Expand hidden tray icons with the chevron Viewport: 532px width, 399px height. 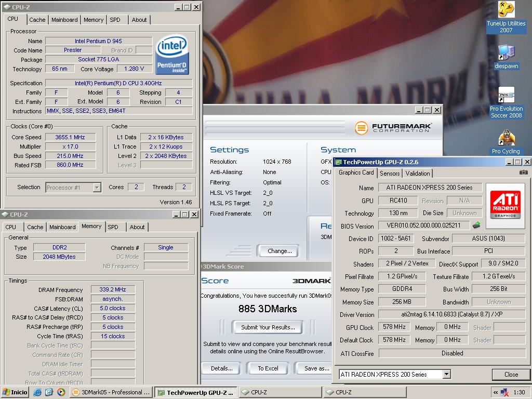495,393
